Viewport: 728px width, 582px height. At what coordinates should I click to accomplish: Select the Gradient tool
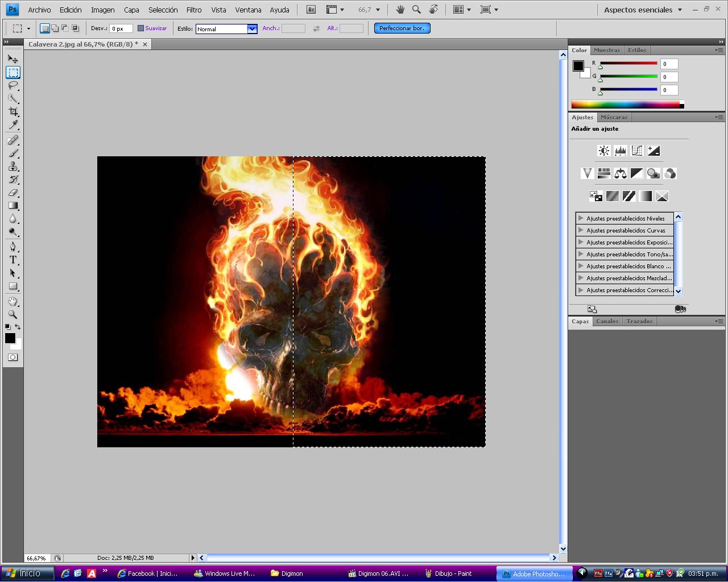13,205
